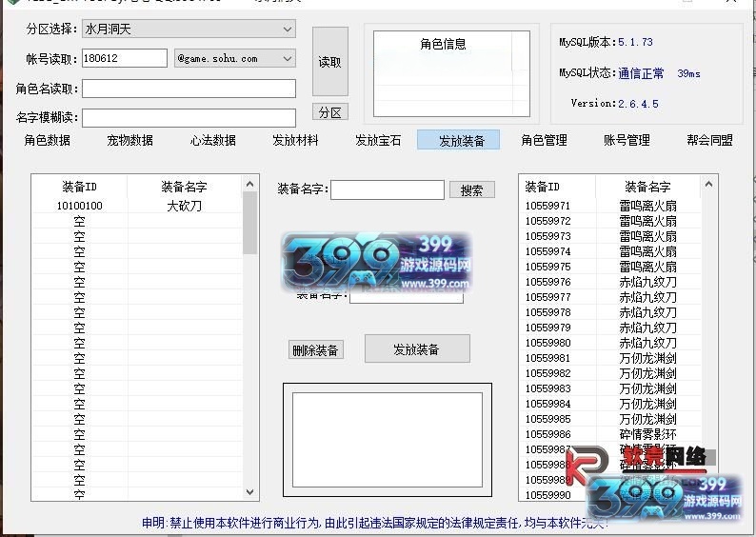Click the MySQL status text 通信正常
This screenshot has height=537, width=756.
tap(641, 73)
